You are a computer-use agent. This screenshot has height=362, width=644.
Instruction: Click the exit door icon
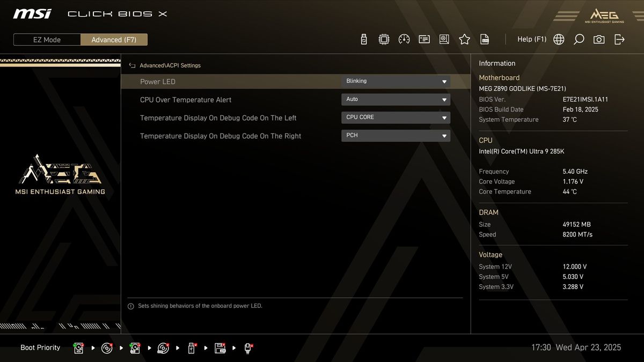point(620,39)
